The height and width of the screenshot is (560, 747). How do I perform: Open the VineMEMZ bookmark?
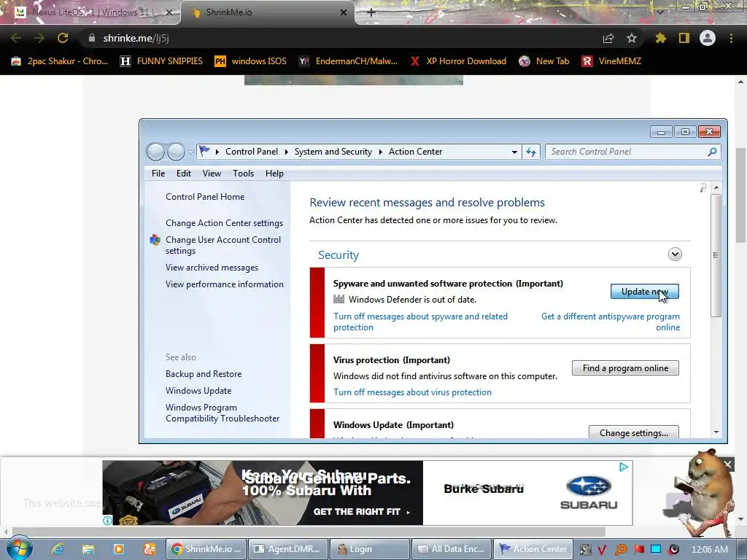(611, 61)
